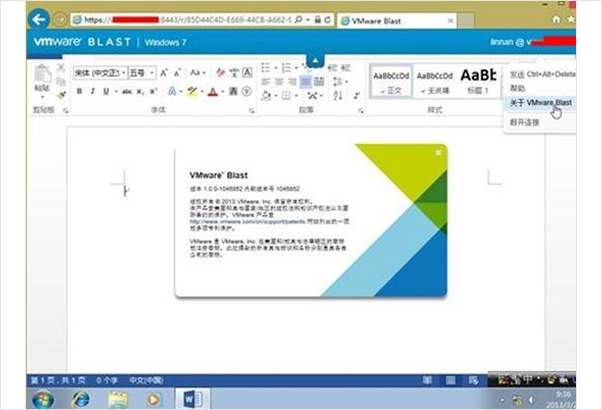Click the browser home icon
Image resolution: width=602 pixels, height=410 pixels.
coord(556,19)
